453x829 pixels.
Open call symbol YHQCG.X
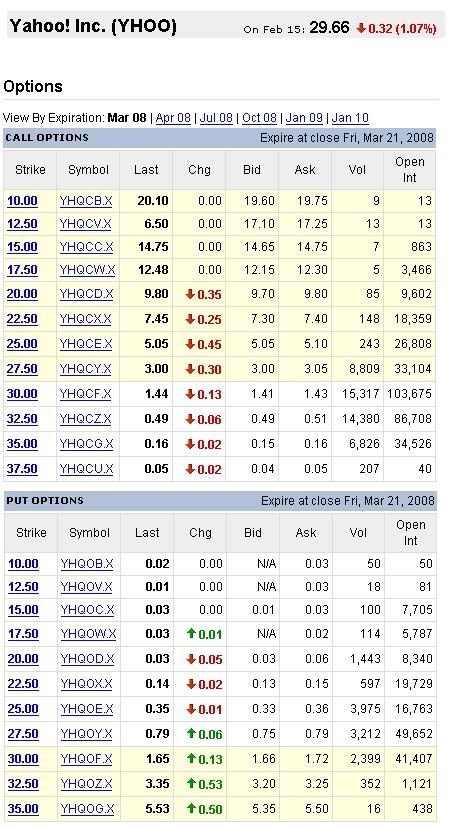coord(86,444)
